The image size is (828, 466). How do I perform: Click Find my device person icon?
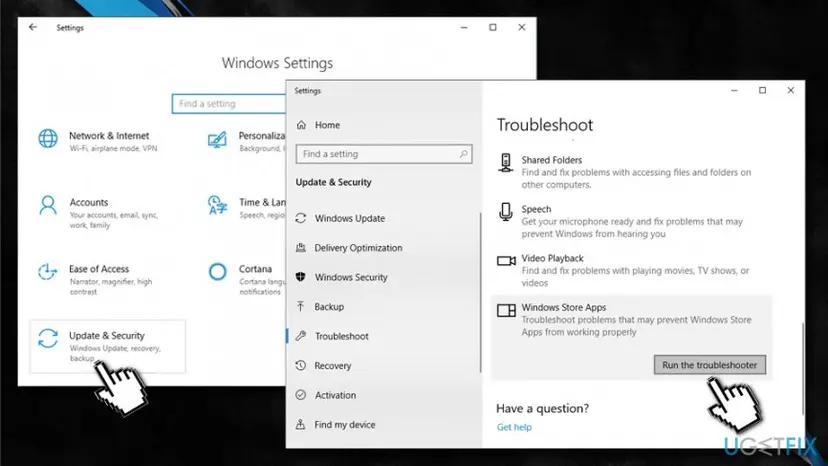[x=300, y=424]
